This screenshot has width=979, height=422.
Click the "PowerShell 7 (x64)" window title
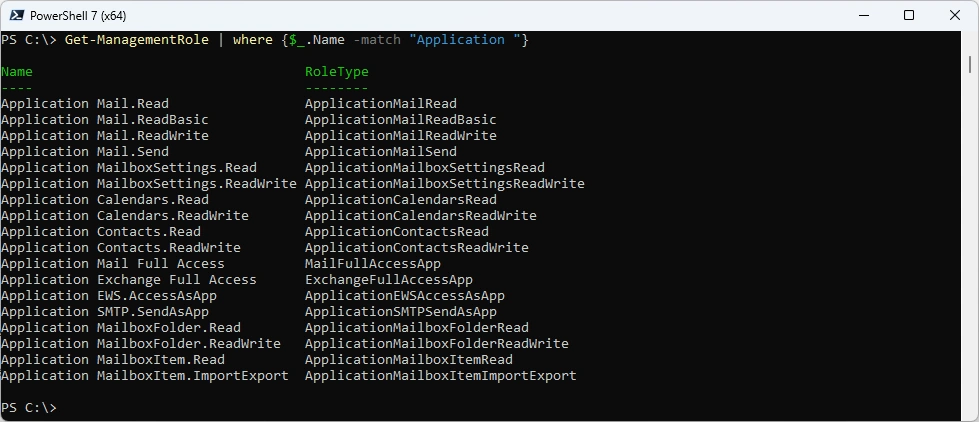(x=78, y=15)
